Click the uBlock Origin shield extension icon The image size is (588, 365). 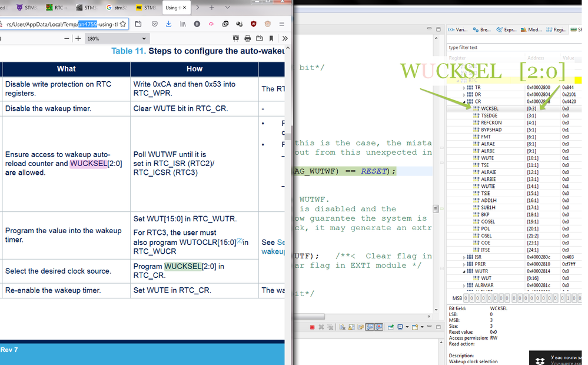[x=254, y=24]
